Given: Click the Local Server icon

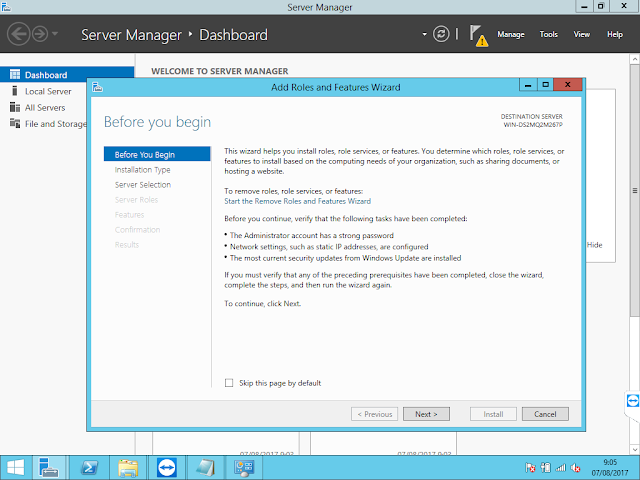Looking at the screenshot, I should click(15, 91).
